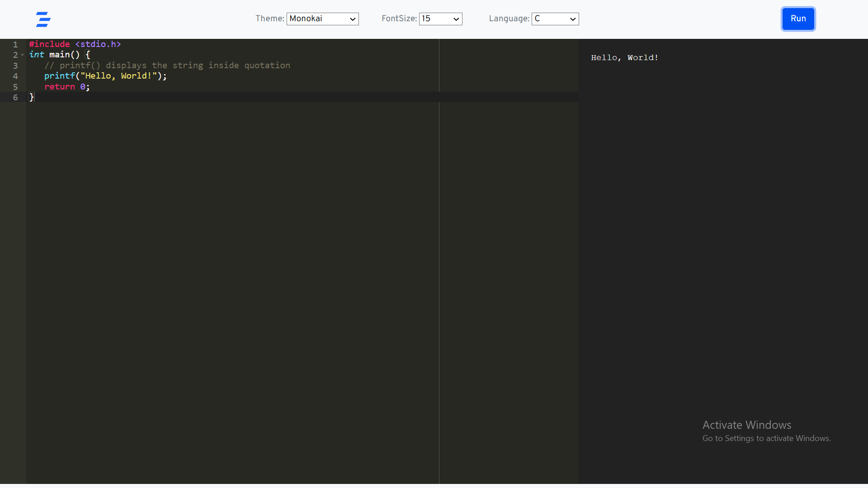Open the Theme dropdown showing Monokai
868x488 pixels.
[322, 19]
